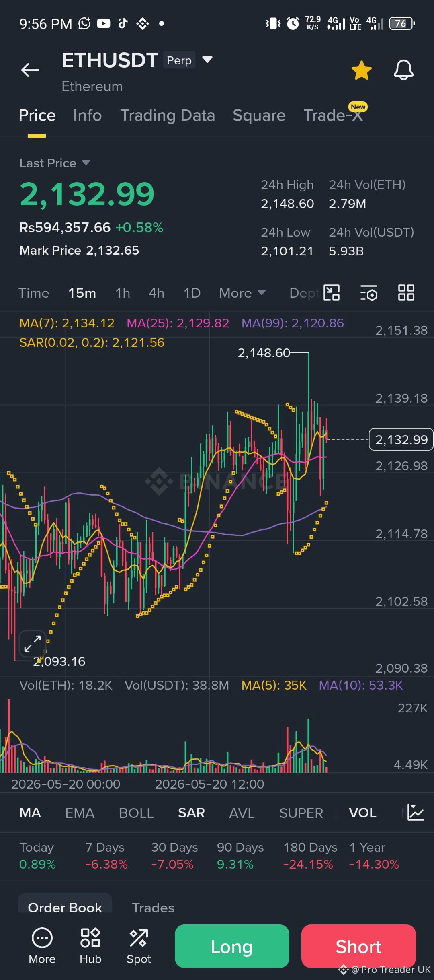The image size is (434, 980).
Task: Tap the 2,093.16 low marker on chart
Action: coord(59,661)
